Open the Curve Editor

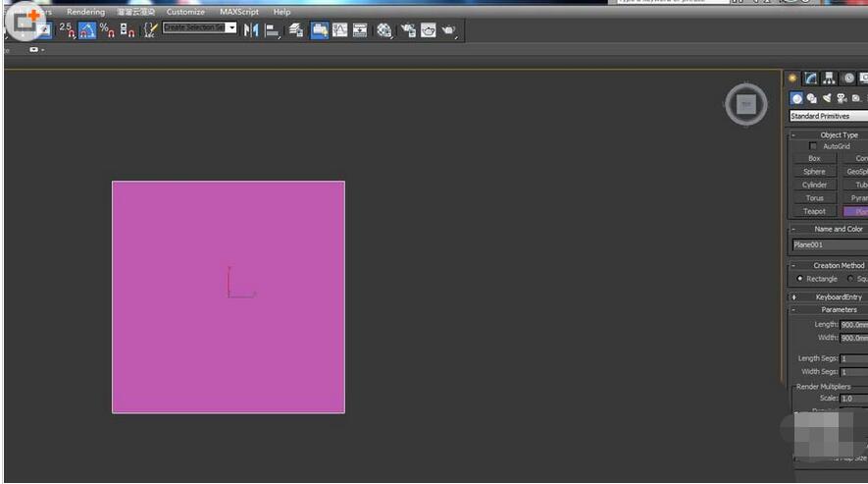[x=340, y=29]
